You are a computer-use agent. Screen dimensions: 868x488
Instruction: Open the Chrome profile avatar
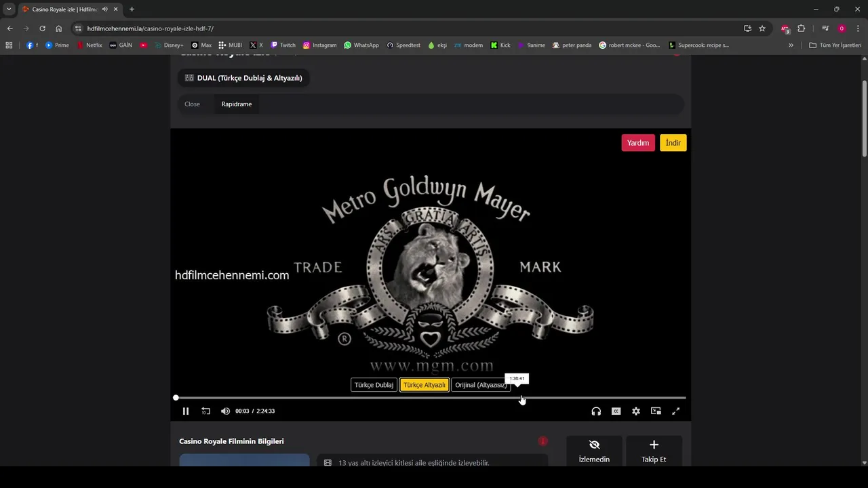(842, 28)
